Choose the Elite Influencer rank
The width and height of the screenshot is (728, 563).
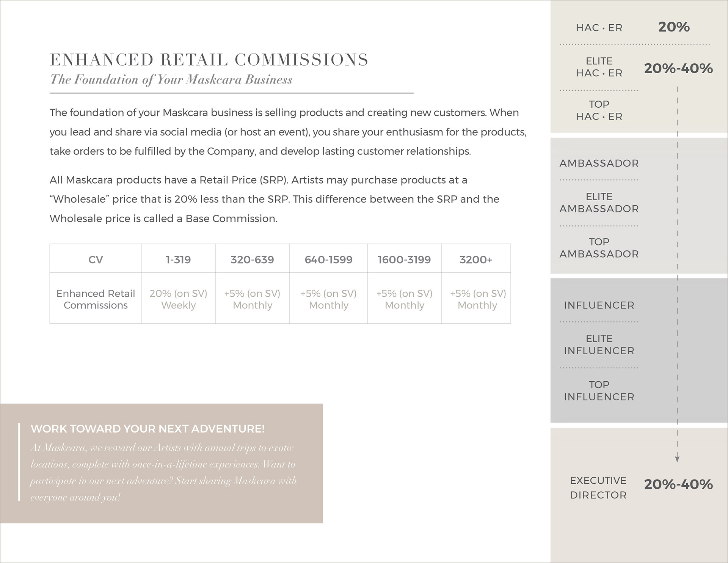tap(599, 344)
